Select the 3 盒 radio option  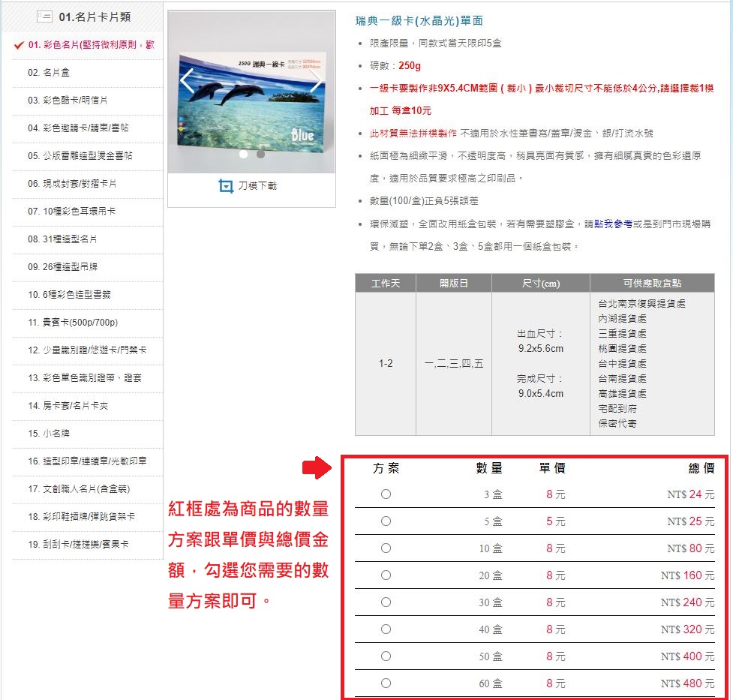point(386,494)
